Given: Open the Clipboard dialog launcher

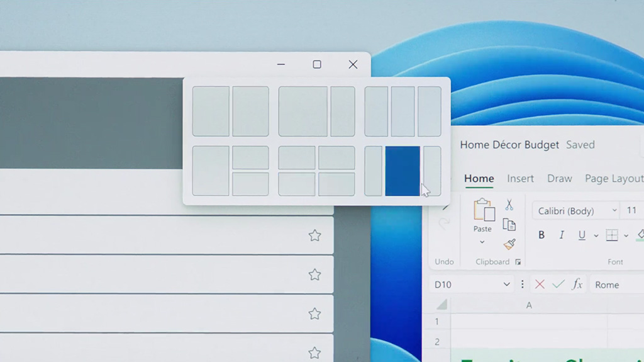Looking at the screenshot, I should click(518, 262).
